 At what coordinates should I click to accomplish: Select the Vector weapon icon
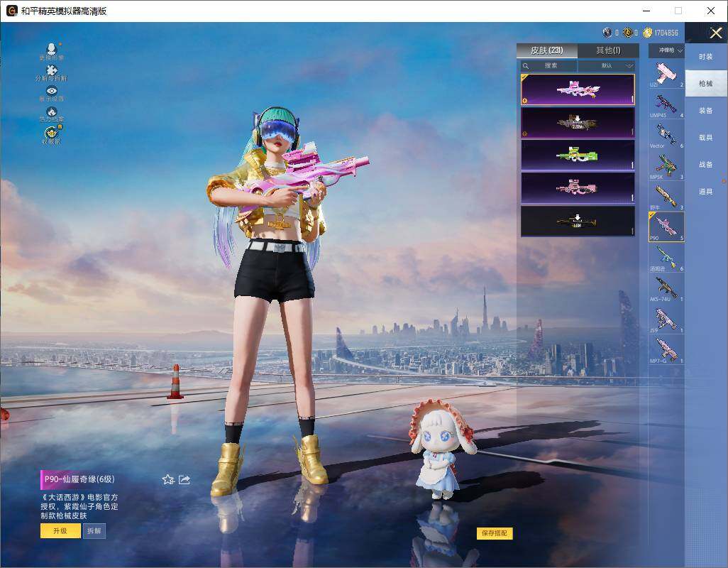tap(666, 136)
